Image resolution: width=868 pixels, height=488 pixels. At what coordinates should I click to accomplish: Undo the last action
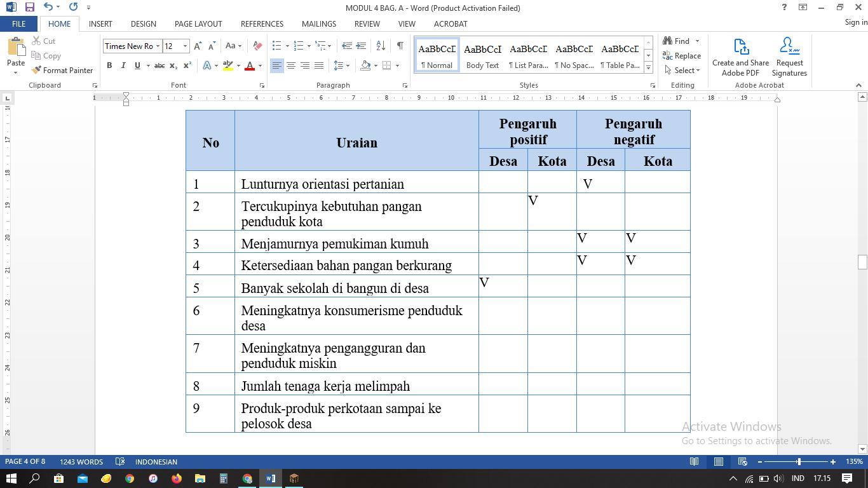point(48,7)
